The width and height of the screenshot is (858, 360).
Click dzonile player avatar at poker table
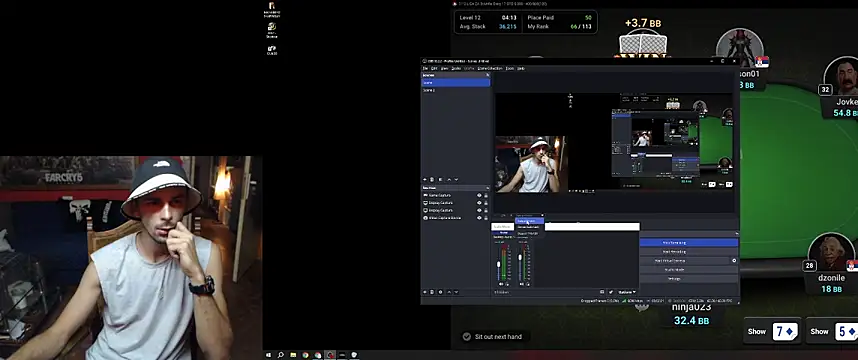(x=832, y=252)
